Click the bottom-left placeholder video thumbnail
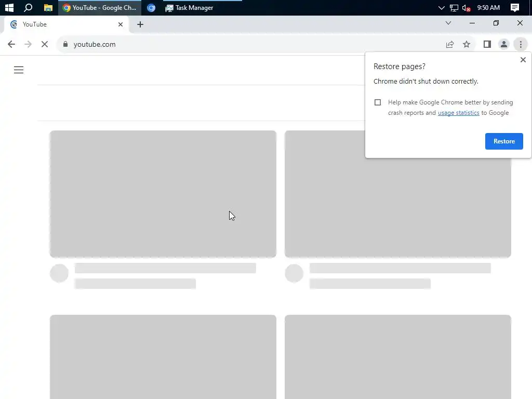532x399 pixels. (163, 357)
